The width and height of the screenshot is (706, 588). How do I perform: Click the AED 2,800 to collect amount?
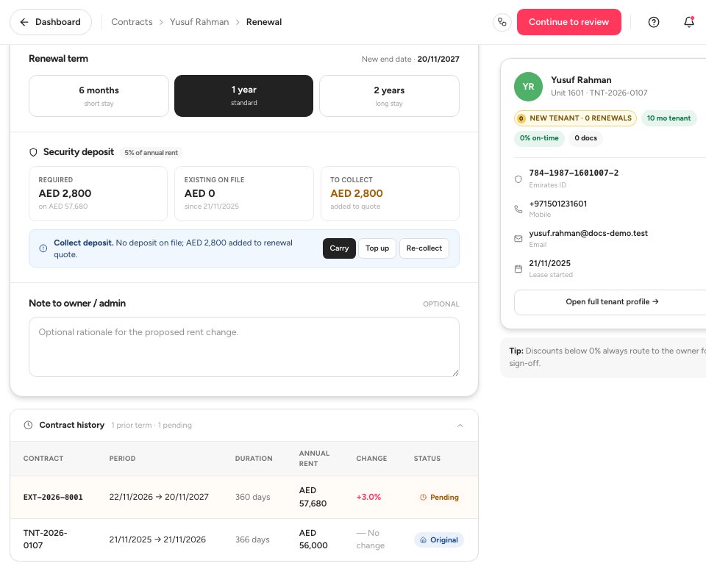click(x=356, y=193)
